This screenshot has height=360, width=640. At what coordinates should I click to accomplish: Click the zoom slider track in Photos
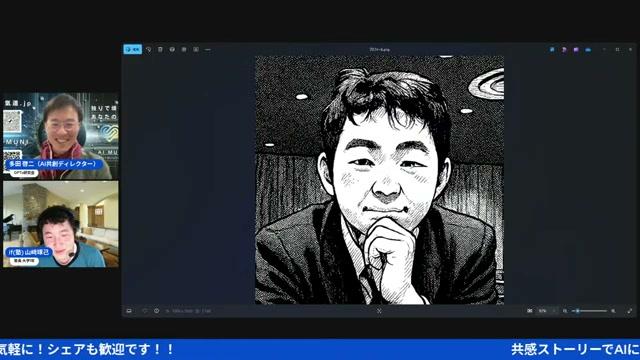(x=589, y=311)
